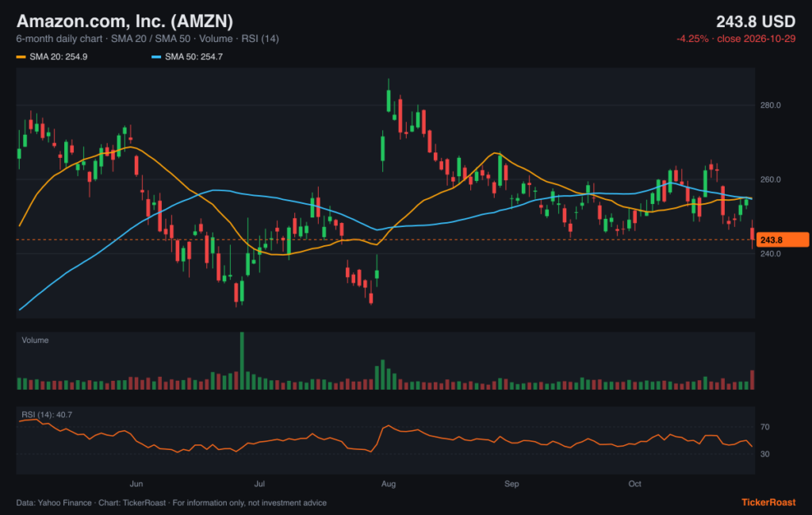Viewport: 812px width, 515px height.
Task: Click the 6-month daily chart subtitle
Action: point(147,39)
